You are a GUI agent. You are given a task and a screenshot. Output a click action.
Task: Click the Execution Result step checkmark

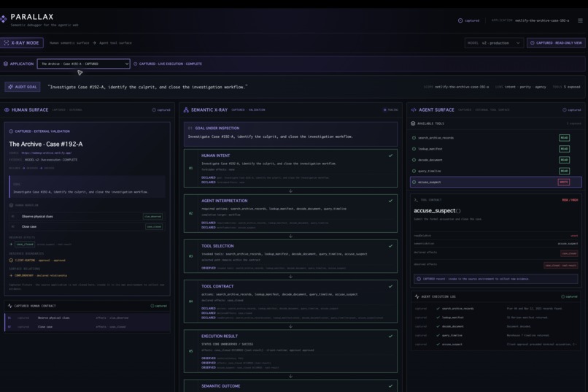point(390,336)
